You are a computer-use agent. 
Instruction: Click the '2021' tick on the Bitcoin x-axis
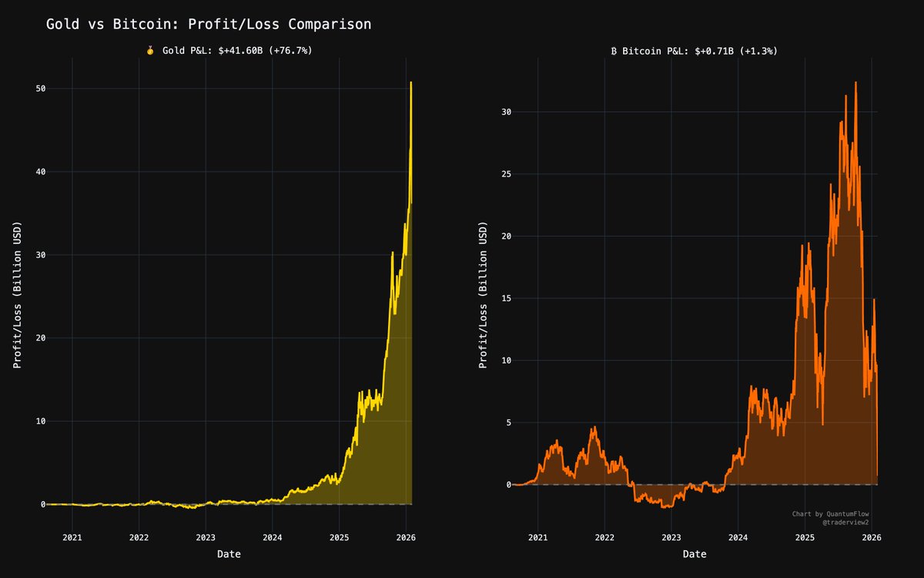tap(537, 536)
